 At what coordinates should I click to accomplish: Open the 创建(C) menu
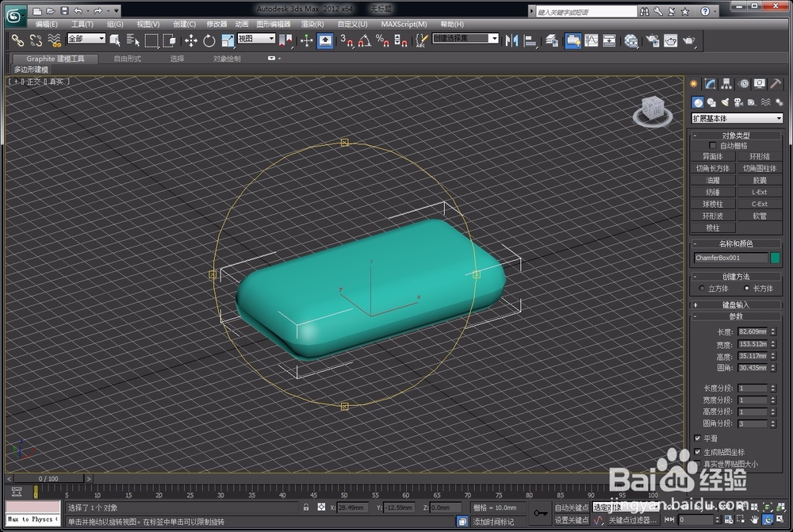coord(184,24)
